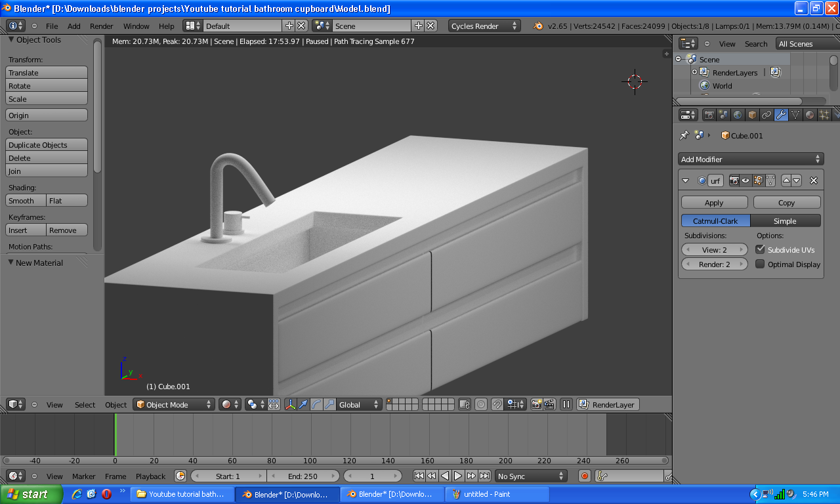Toggle Subdivide UVs checkbox
The width and height of the screenshot is (840, 504).
759,249
